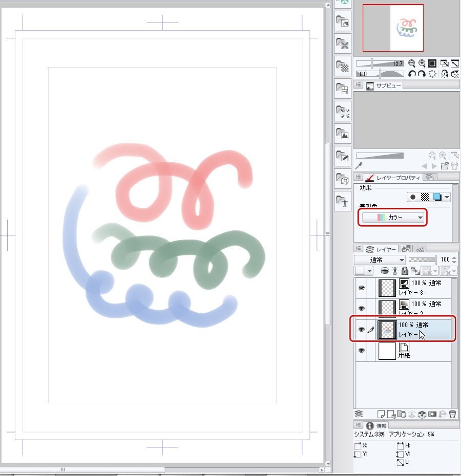Screen dimensions: 461x476
Task: Open material folder with pose figure icon
Action: coord(343,201)
